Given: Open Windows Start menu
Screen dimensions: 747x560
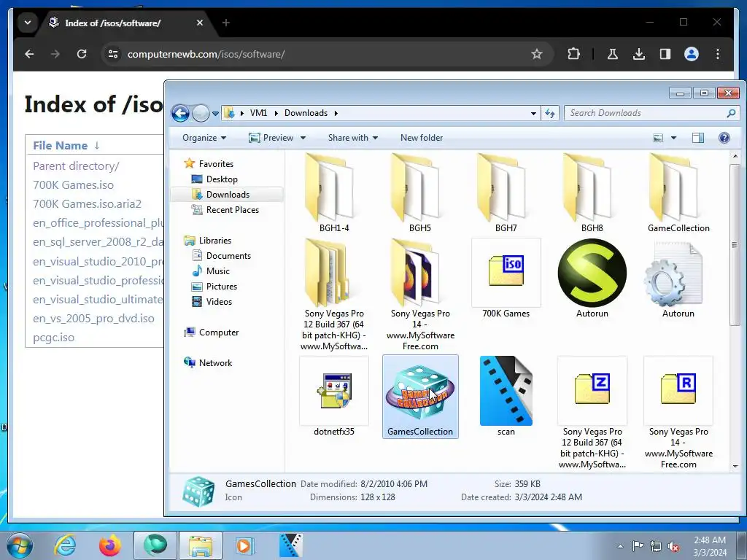Looking at the screenshot, I should tap(20, 545).
